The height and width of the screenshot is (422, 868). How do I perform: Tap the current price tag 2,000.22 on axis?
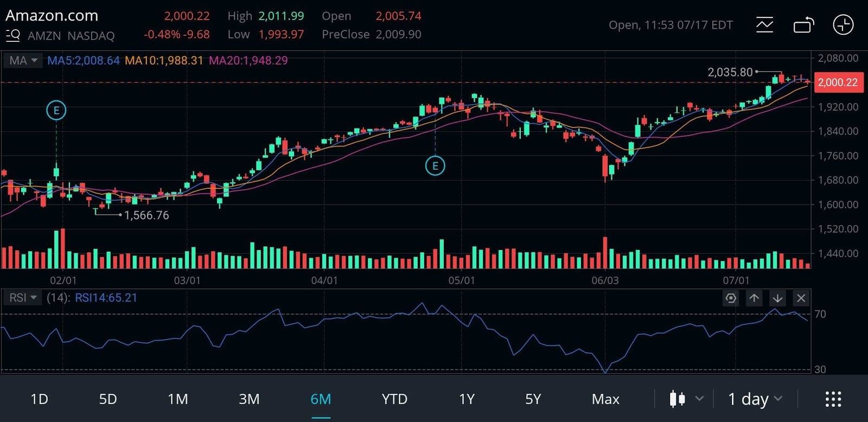[838, 82]
